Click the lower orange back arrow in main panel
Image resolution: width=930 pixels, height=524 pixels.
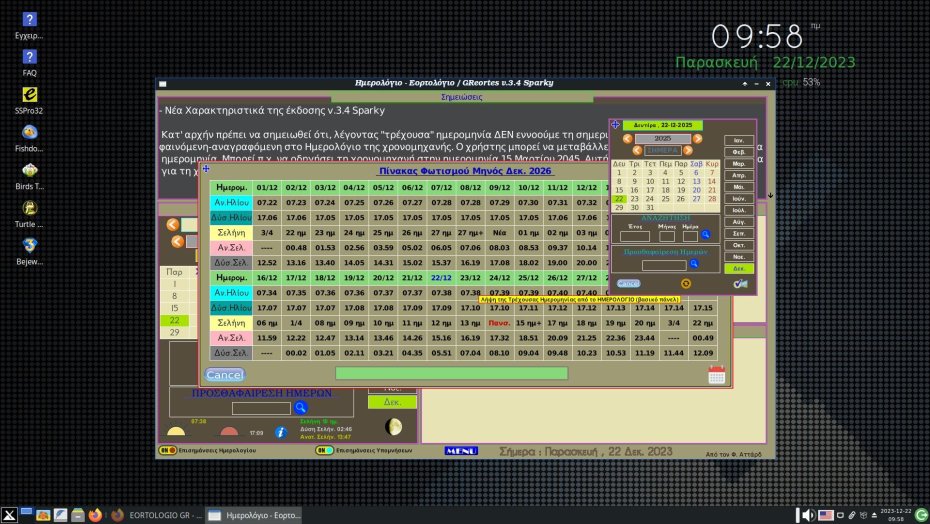tap(177, 242)
